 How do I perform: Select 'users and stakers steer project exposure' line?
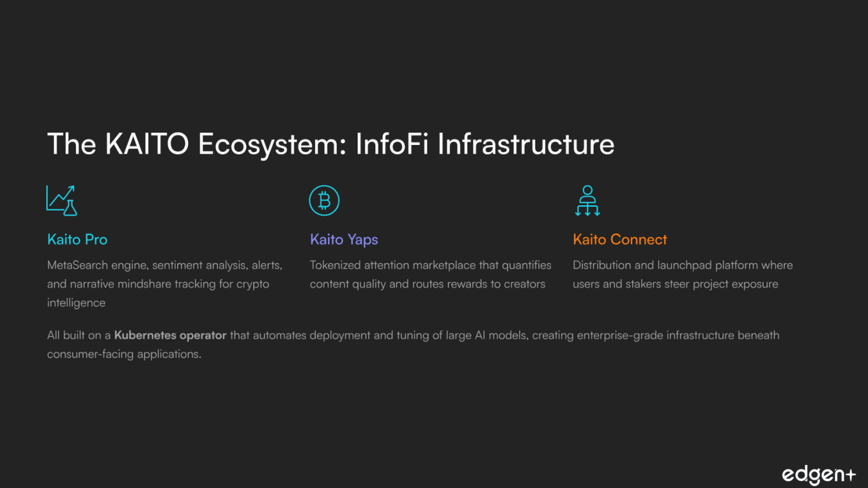[675, 284]
